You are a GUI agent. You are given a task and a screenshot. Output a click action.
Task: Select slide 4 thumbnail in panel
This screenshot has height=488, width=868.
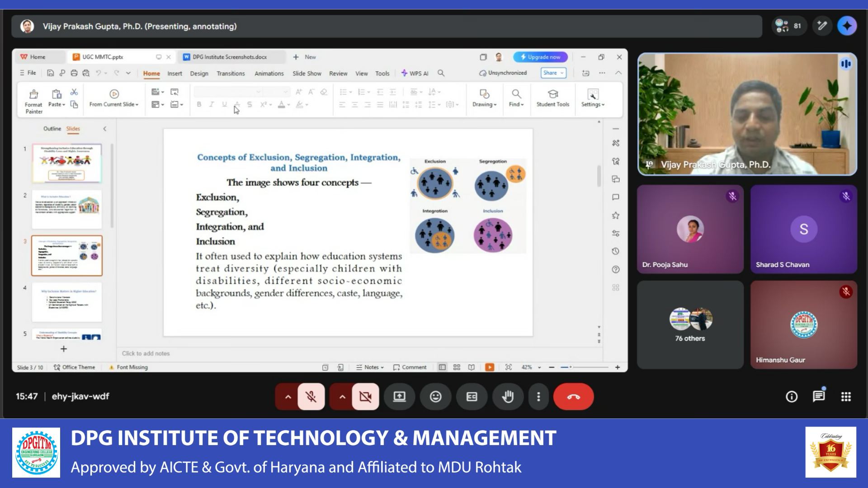click(67, 302)
